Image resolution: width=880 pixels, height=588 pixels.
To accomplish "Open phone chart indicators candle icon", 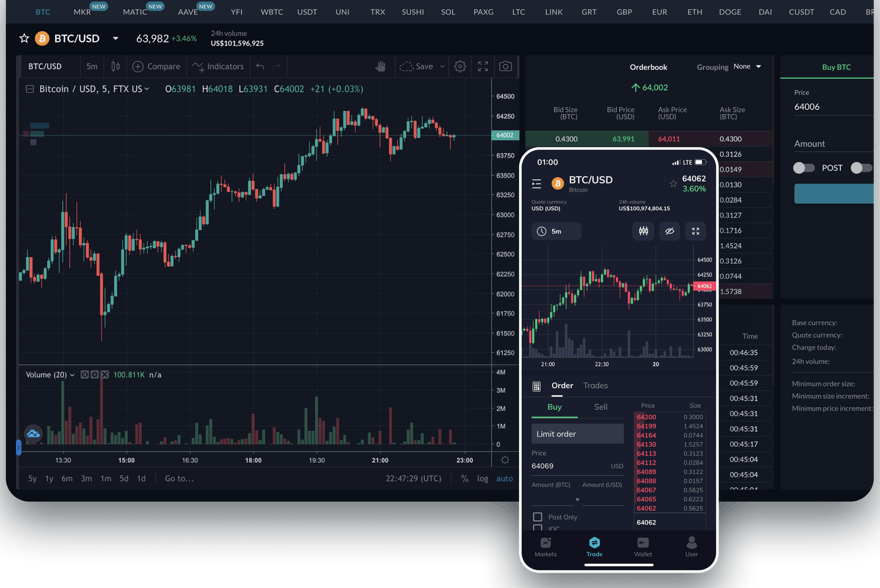I will [643, 231].
